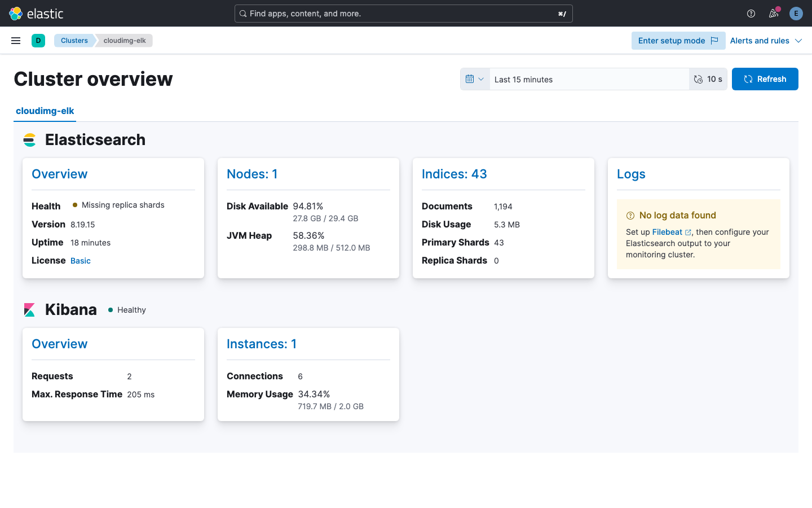Click the Replica Shards label
Viewport: 812px width, 508px height.
[x=454, y=260]
